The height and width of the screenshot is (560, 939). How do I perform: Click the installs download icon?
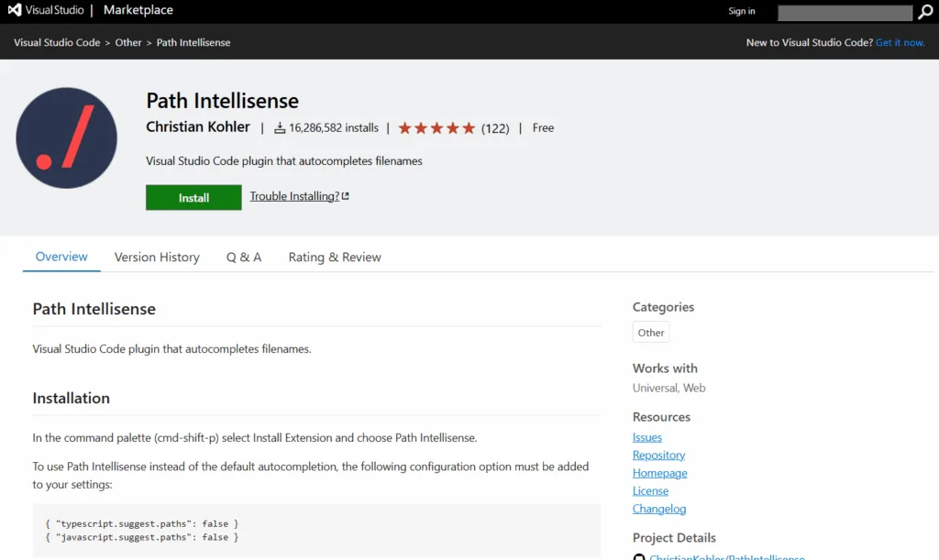[280, 128]
